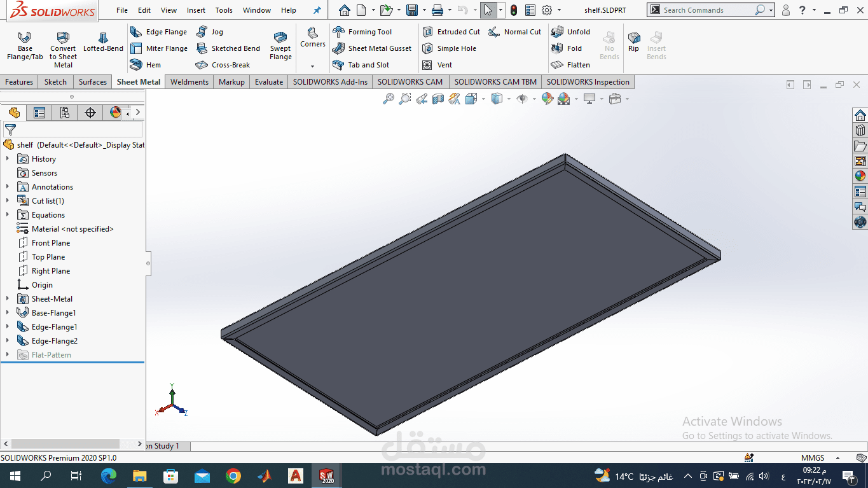Click the Home icon in the task pane
Screen dimensions: 868x488
tap(860, 115)
